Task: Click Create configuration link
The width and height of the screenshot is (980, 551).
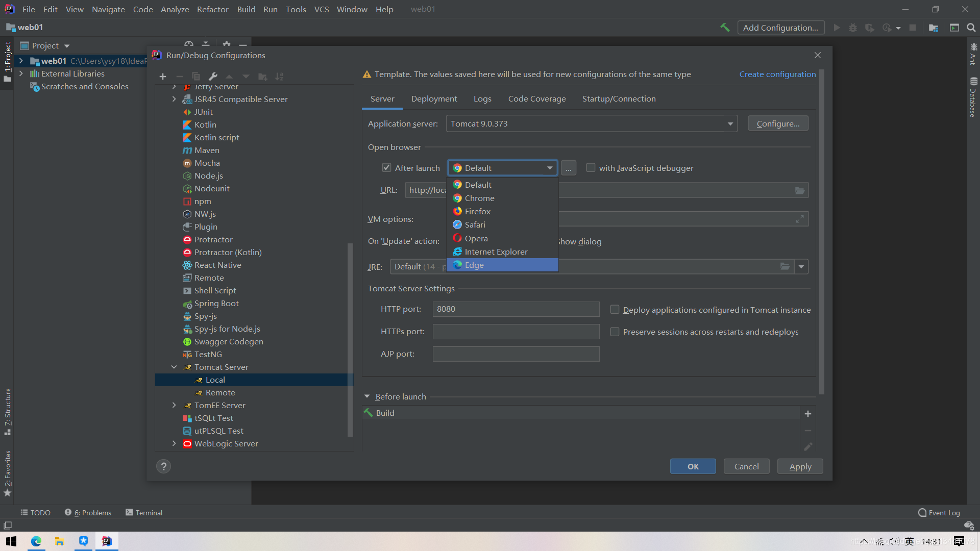Action: [x=777, y=74]
